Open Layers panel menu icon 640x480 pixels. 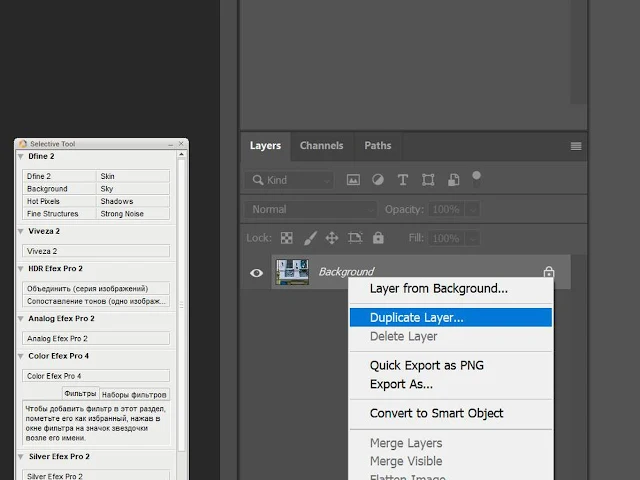(576, 146)
